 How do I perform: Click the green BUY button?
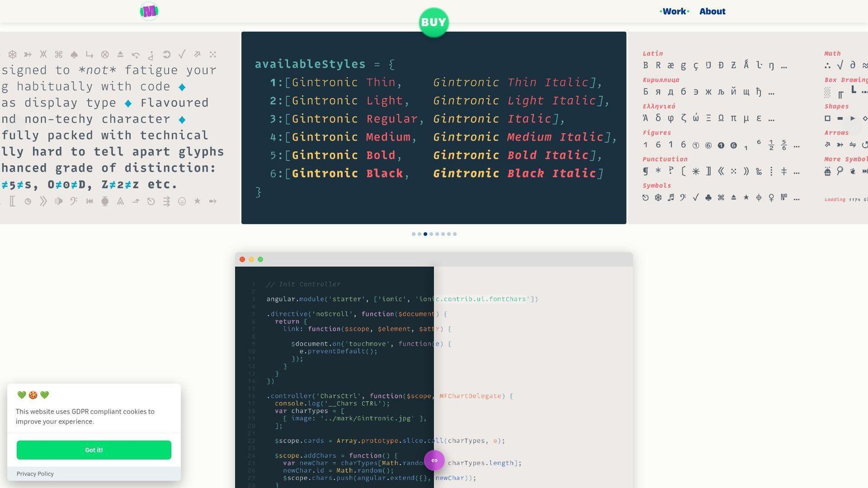pyautogui.click(x=433, y=22)
